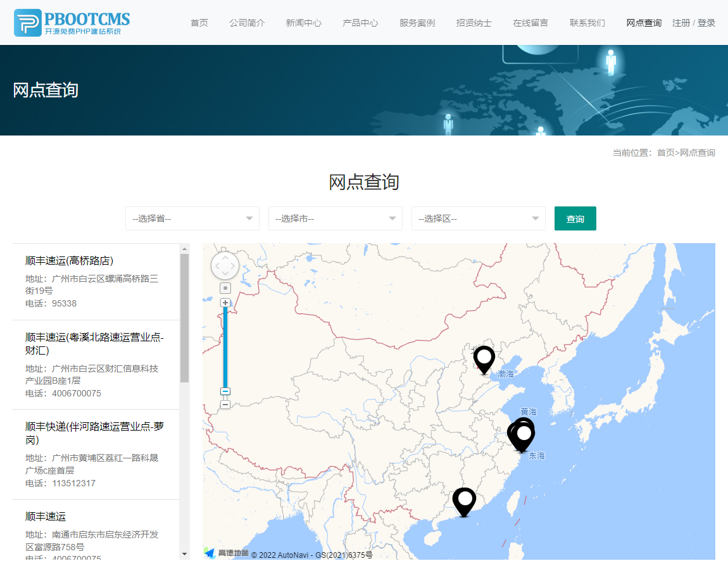Viewport: 728px width, 580px height.
Task: Open the --选择省-- province dropdown
Action: (x=192, y=218)
